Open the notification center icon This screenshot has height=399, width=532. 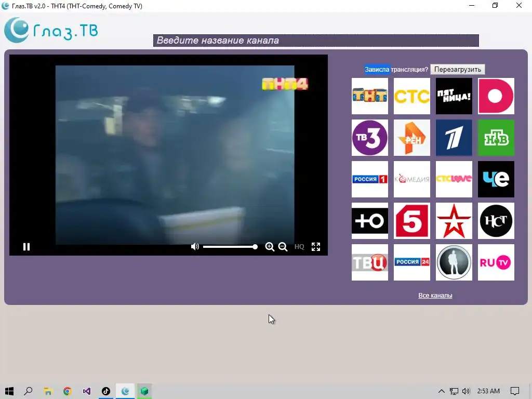515,391
